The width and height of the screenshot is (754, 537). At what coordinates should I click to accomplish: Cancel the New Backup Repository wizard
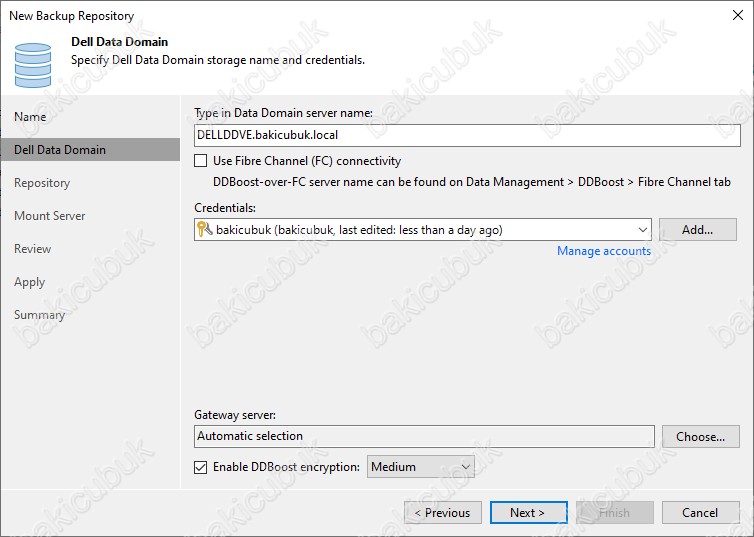click(x=701, y=513)
